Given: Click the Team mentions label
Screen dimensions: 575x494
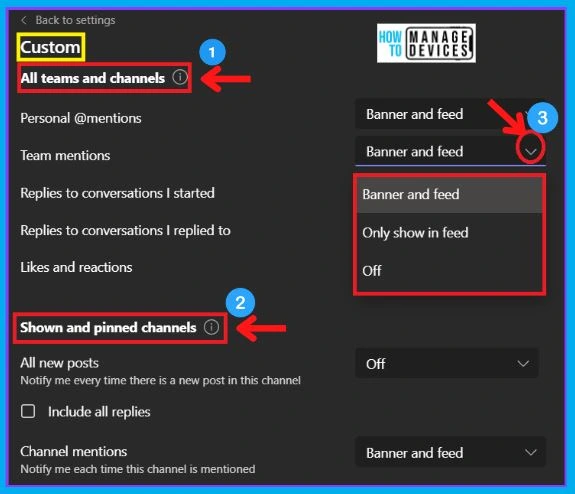Looking at the screenshot, I should [x=65, y=155].
